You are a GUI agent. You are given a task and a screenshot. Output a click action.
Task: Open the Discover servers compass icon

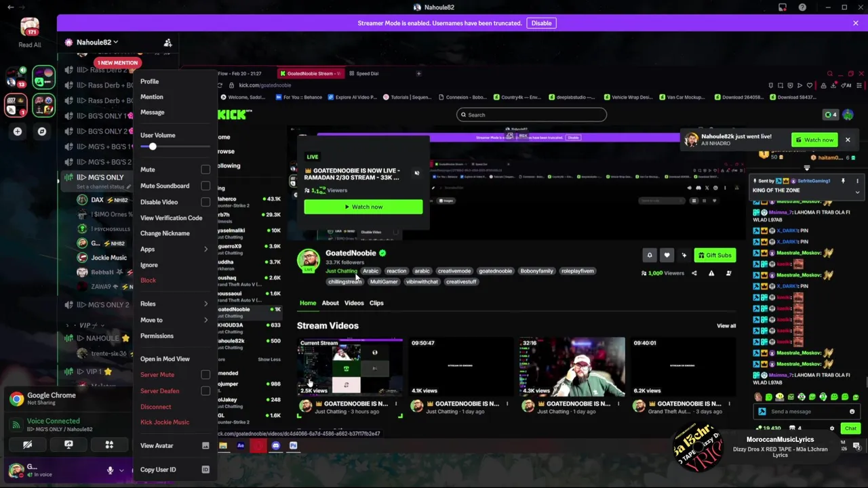pos(42,131)
